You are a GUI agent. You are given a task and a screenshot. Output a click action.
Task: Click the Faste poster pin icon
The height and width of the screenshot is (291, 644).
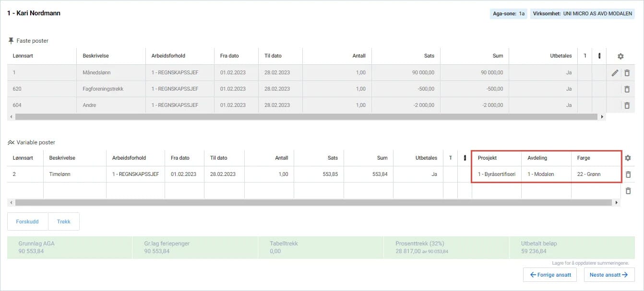(11, 41)
